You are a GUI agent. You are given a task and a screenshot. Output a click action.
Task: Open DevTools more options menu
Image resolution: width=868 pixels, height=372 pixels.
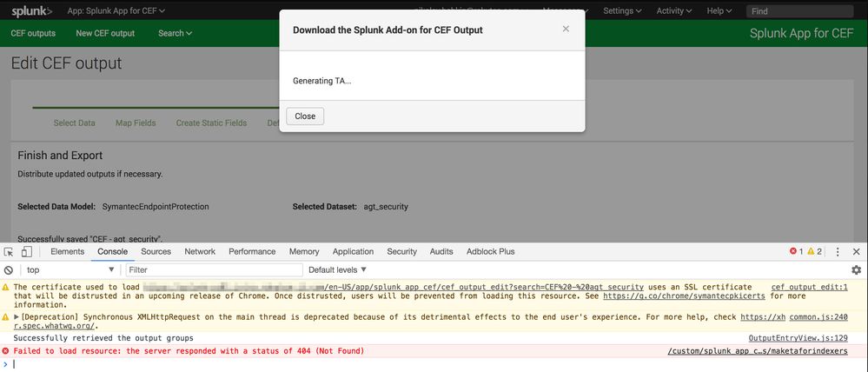pyautogui.click(x=838, y=252)
